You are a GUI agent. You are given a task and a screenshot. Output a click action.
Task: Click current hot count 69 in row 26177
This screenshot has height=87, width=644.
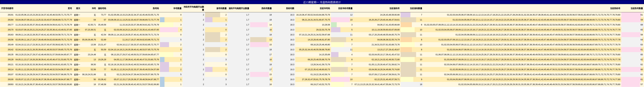click(x=642, y=25)
